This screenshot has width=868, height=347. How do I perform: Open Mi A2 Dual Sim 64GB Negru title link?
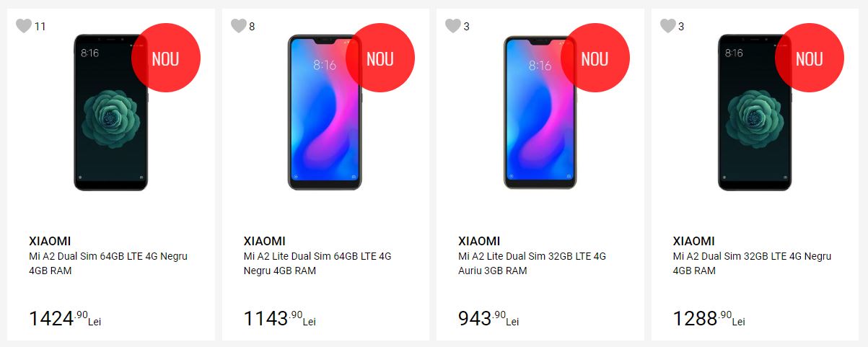(x=108, y=263)
